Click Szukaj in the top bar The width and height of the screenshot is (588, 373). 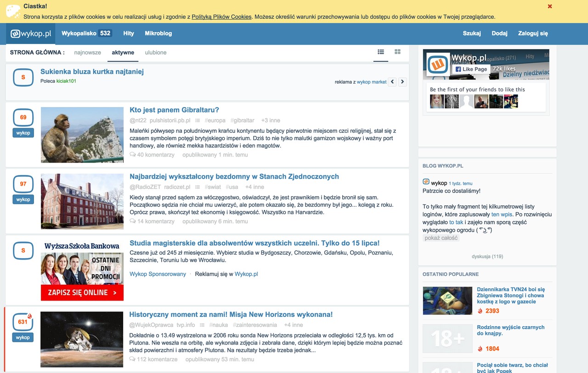pos(472,34)
